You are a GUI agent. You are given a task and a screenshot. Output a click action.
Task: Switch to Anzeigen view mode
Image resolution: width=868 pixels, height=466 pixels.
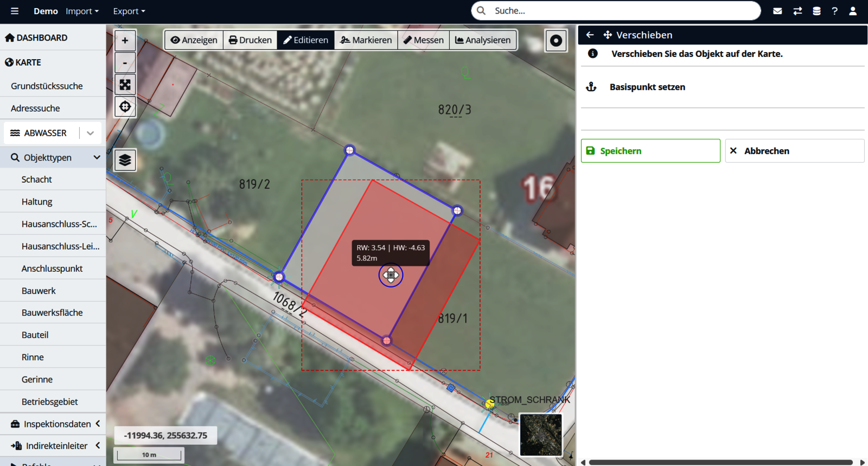pos(194,40)
